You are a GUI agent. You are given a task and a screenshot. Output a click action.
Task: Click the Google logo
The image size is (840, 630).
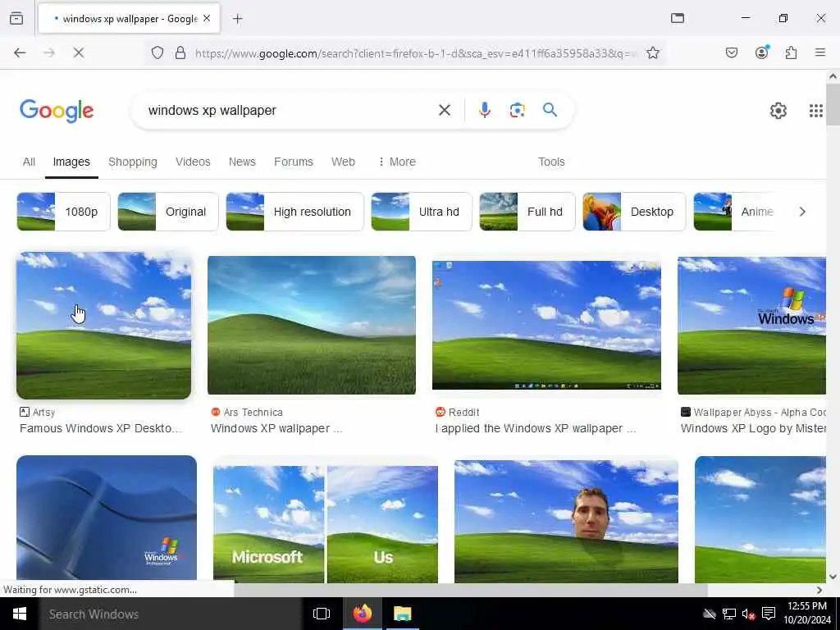pos(57,111)
